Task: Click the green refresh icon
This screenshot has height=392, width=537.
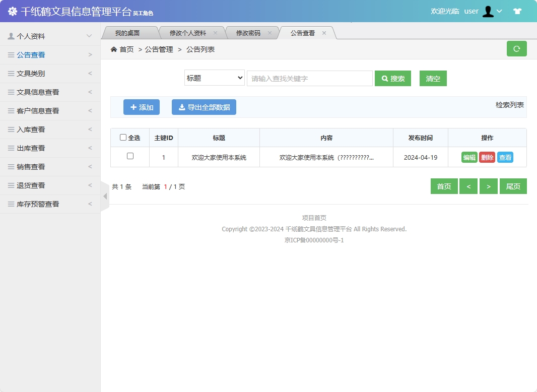Action: coord(516,48)
